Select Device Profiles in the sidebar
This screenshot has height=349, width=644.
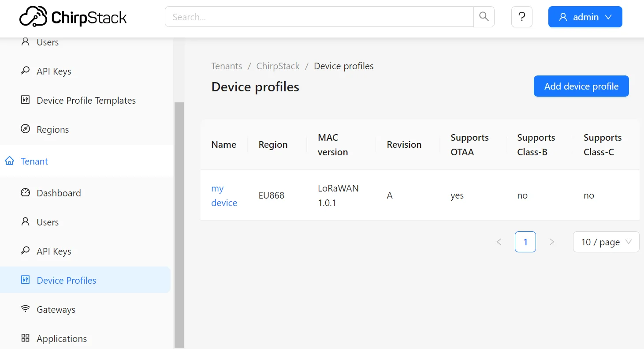[x=86, y=280]
